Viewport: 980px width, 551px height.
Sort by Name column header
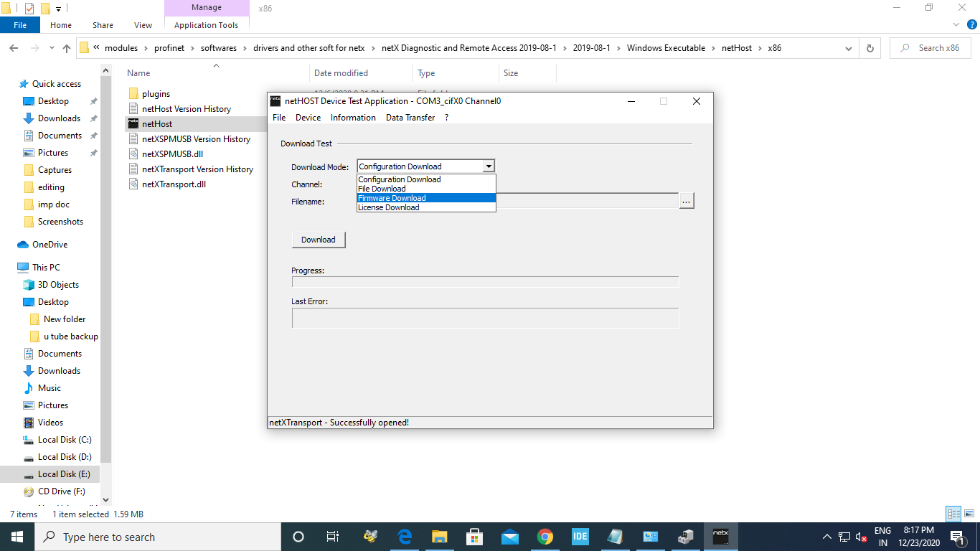pyautogui.click(x=138, y=73)
